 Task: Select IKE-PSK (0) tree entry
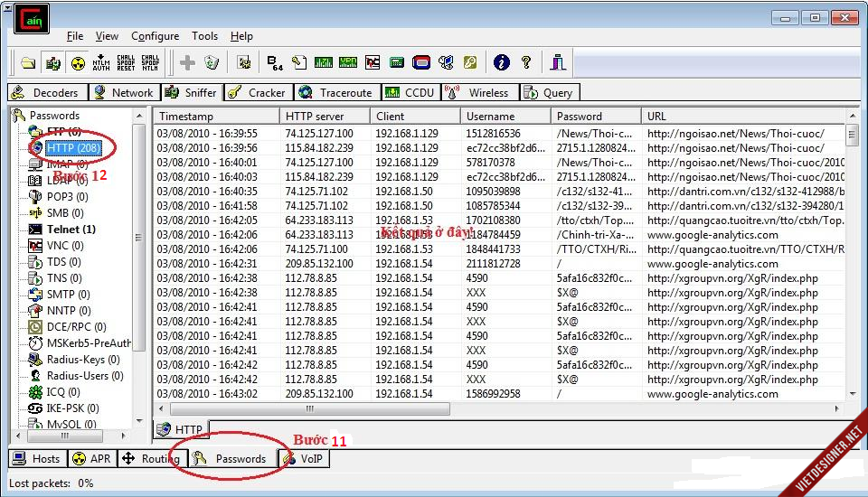(72, 408)
